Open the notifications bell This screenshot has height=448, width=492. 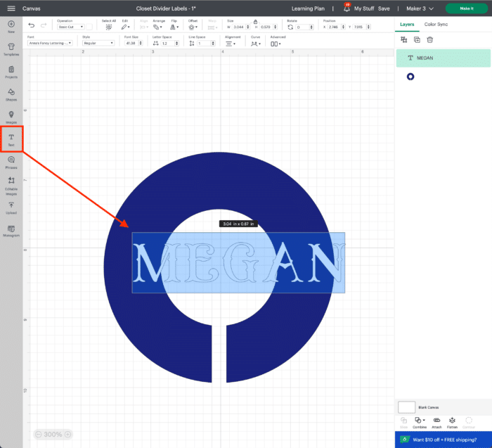[347, 8]
